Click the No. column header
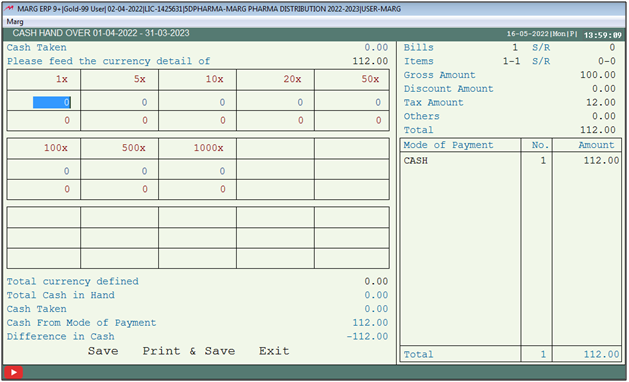This screenshot has height=382, width=629. pos(540,145)
